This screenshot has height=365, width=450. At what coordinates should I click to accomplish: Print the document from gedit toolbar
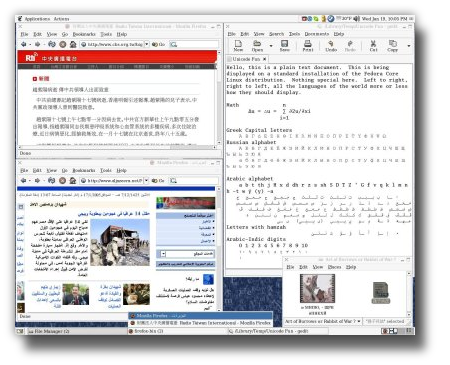click(x=308, y=46)
